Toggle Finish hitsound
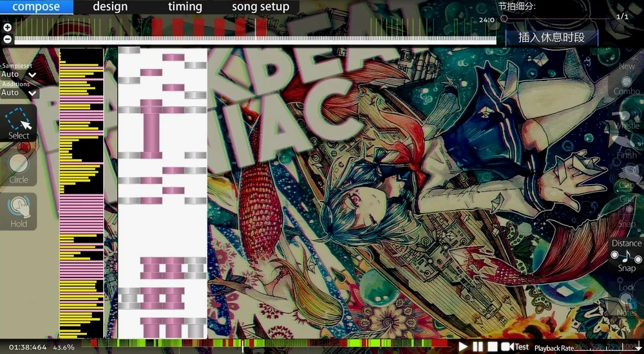This screenshot has height=354, width=644. [627, 146]
